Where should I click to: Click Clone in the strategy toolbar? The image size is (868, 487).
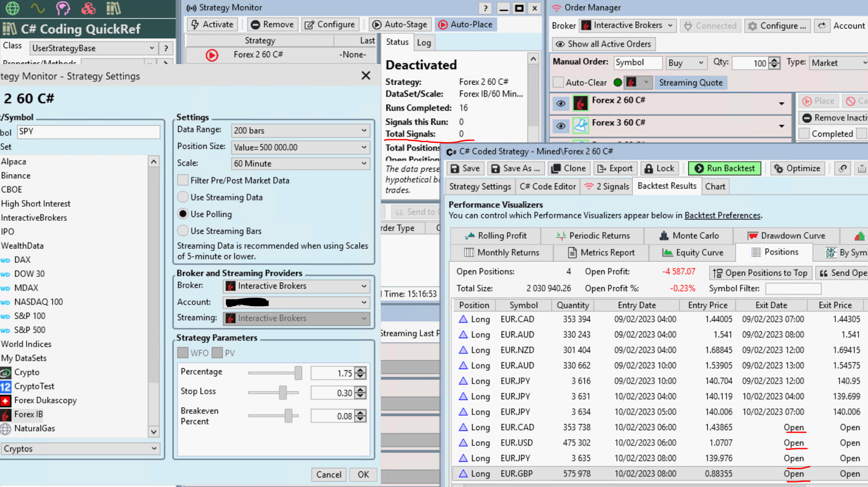point(568,169)
